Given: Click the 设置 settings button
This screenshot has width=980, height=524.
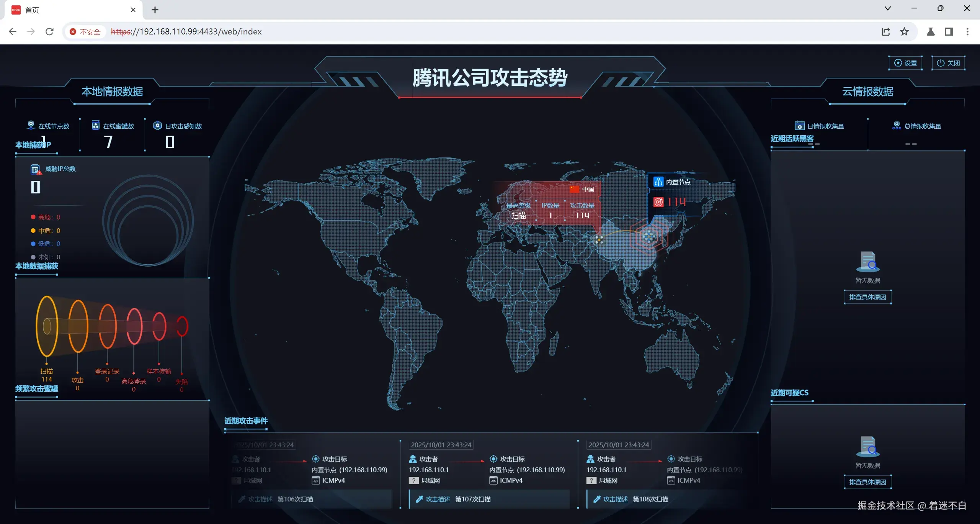Looking at the screenshot, I should tap(905, 63).
